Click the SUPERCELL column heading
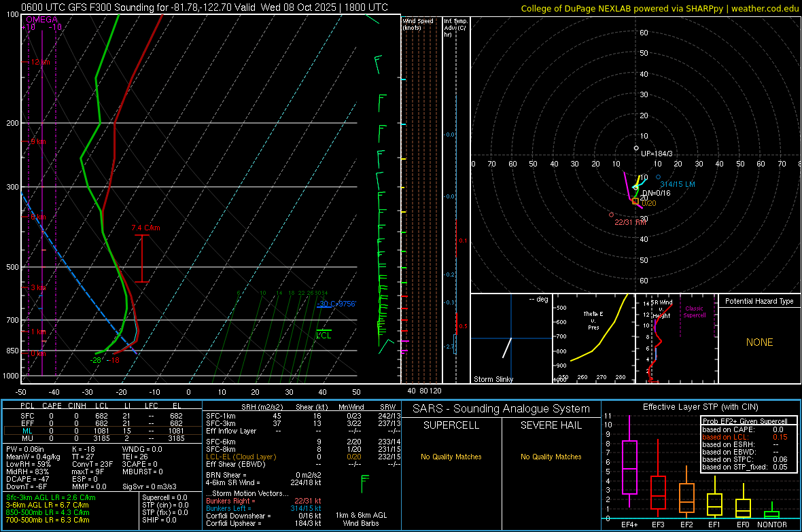The image size is (802, 532). point(451,425)
